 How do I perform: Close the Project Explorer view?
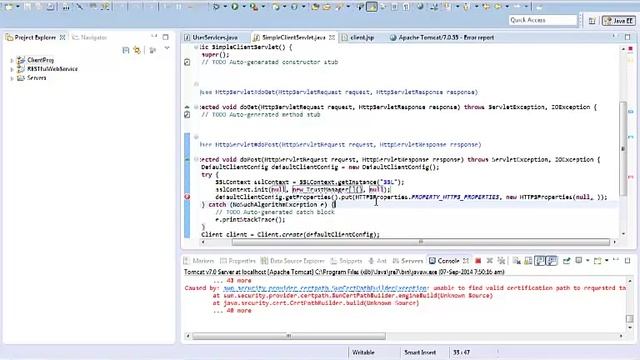click(x=62, y=38)
